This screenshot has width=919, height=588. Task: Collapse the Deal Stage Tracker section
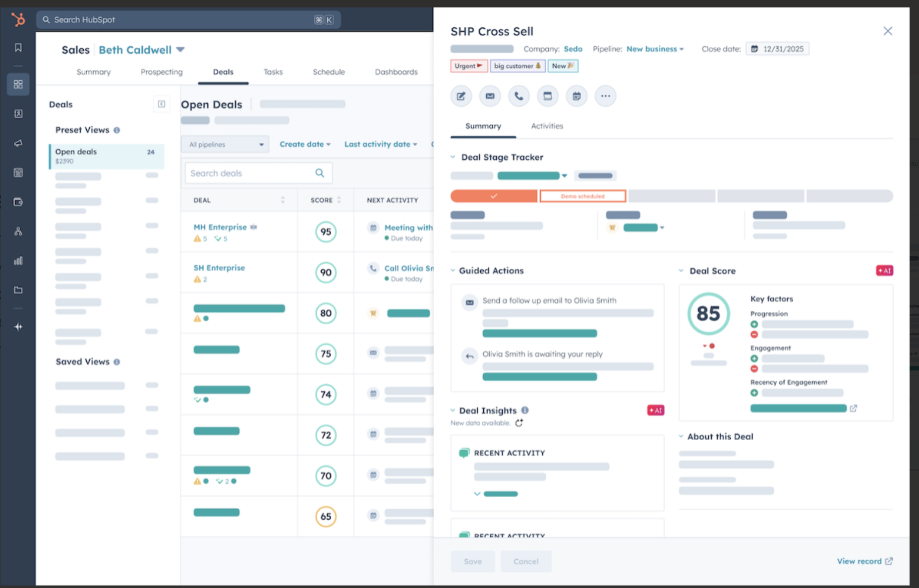pyautogui.click(x=453, y=157)
